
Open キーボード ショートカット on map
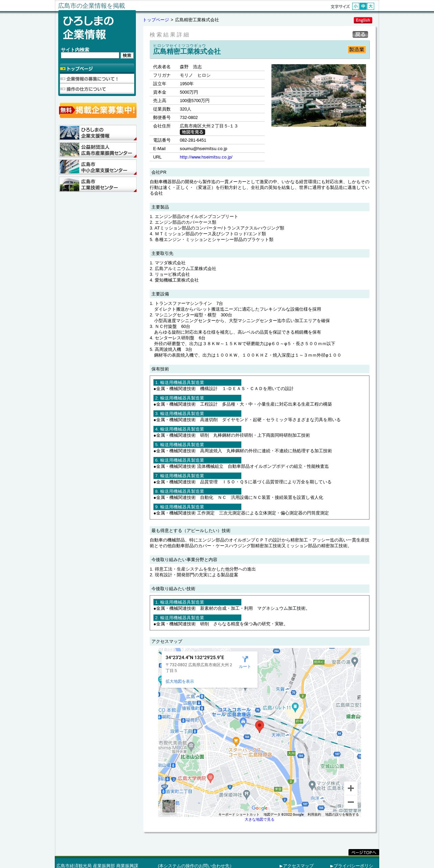pos(239,815)
